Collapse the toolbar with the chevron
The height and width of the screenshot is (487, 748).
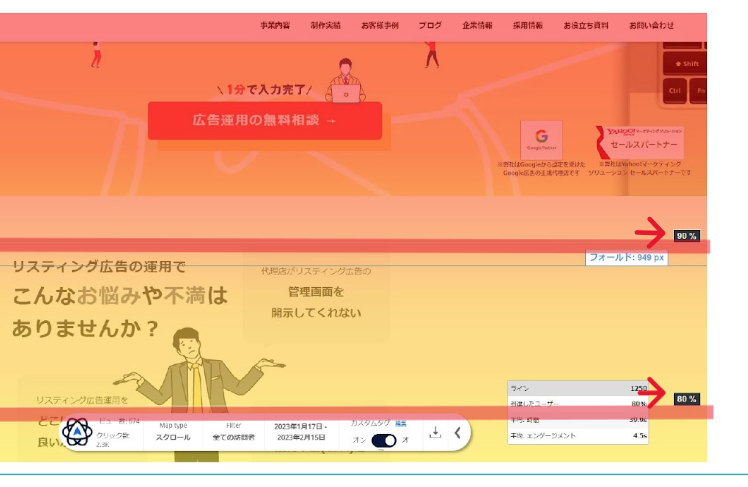457,433
